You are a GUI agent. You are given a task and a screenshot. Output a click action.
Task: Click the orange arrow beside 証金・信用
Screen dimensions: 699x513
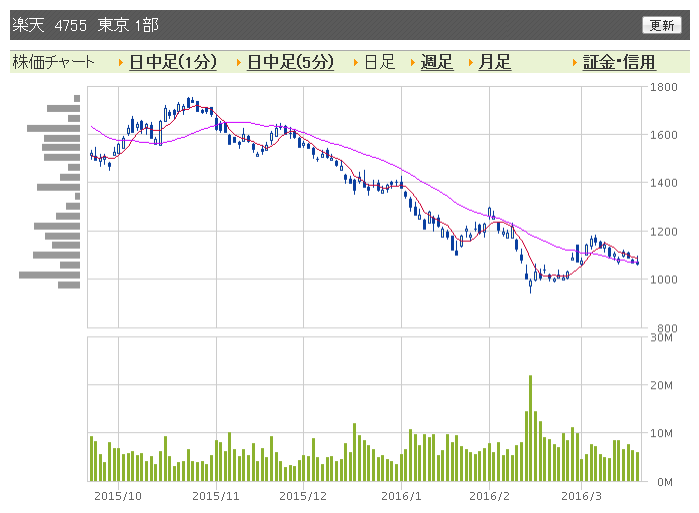click(x=575, y=63)
